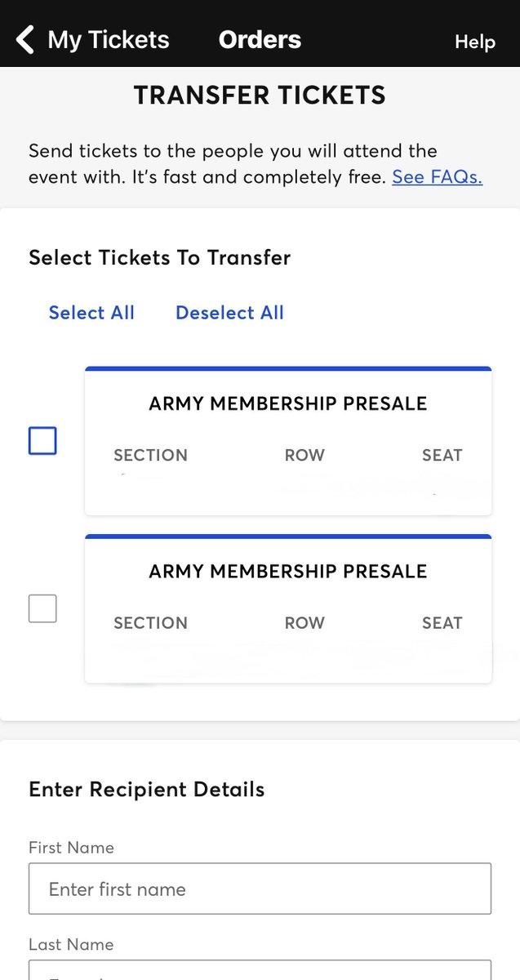Image resolution: width=520 pixels, height=980 pixels.
Task: Click the TRANSFER TICKETS heading
Action: click(x=260, y=96)
